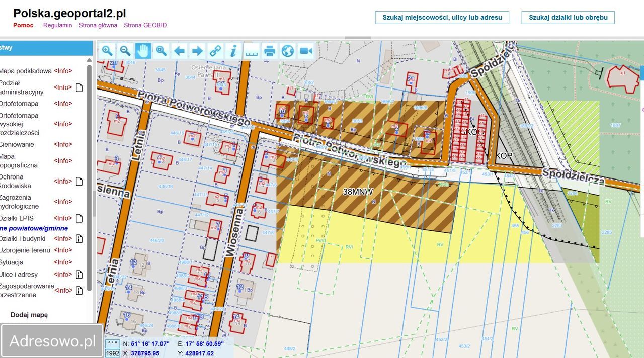The width and height of the screenshot is (644, 358).
Task: Open the 1992 coordinate system selector
Action: (112, 354)
